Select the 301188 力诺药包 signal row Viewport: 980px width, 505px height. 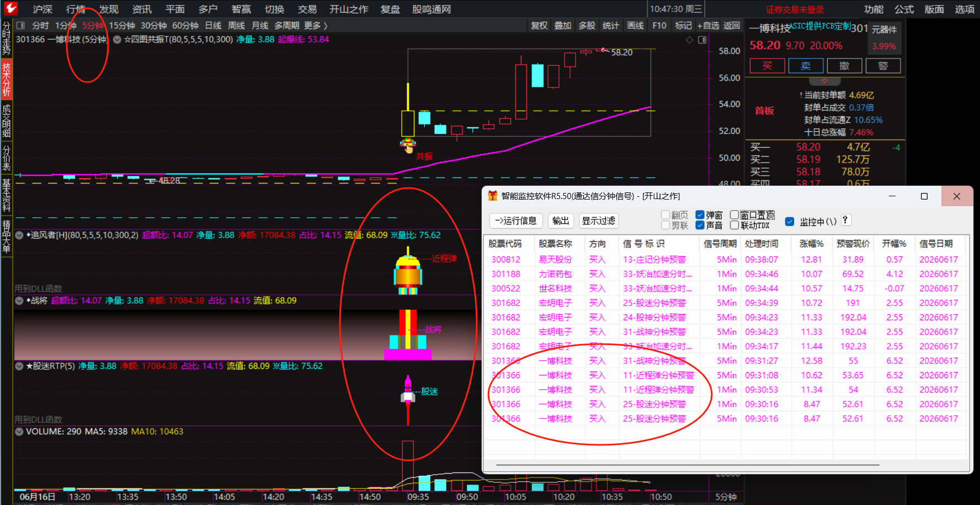(726, 274)
